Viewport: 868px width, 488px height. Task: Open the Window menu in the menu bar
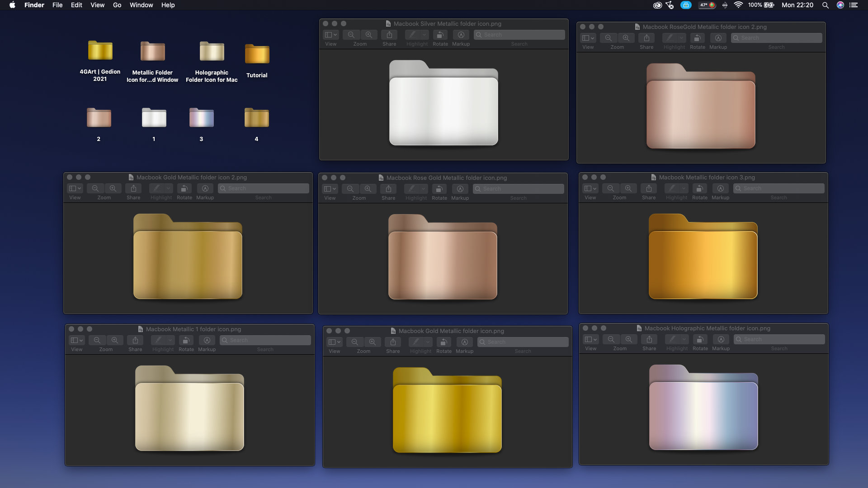click(x=141, y=5)
